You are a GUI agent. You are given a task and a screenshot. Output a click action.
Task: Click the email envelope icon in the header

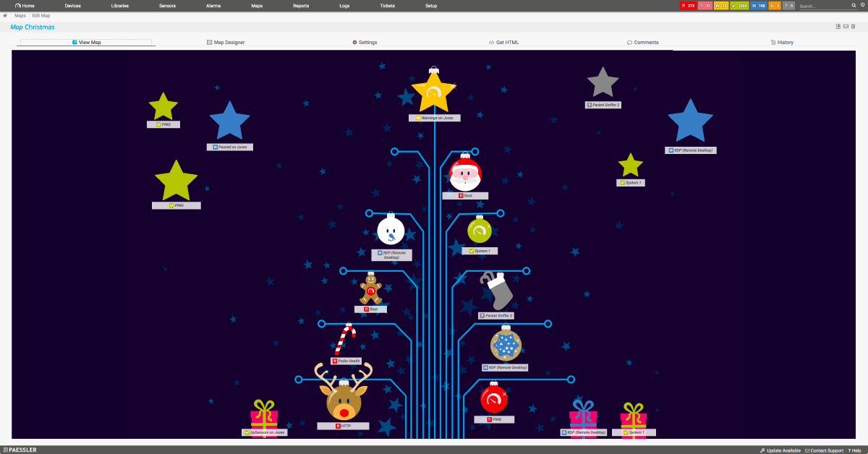[846, 27]
